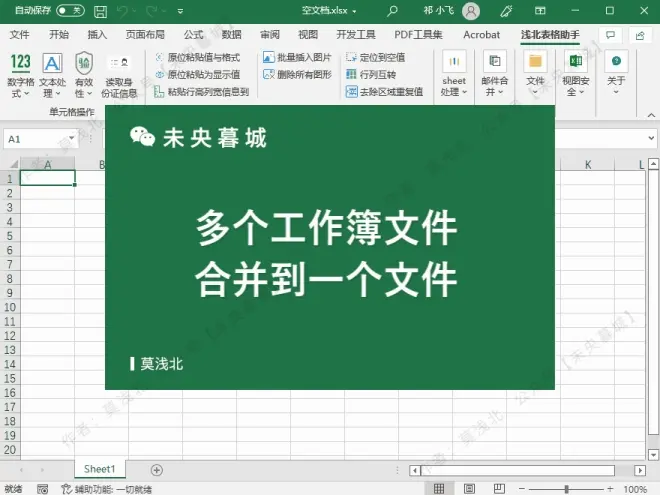Switch to the 审阅 tab
Viewport: 660px width, 495px height.
pos(270,35)
